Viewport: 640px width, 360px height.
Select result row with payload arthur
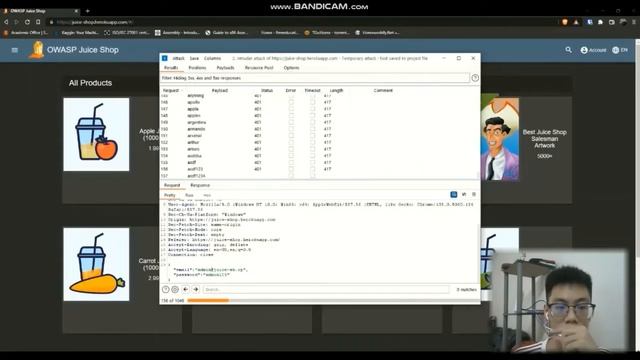tap(320, 142)
